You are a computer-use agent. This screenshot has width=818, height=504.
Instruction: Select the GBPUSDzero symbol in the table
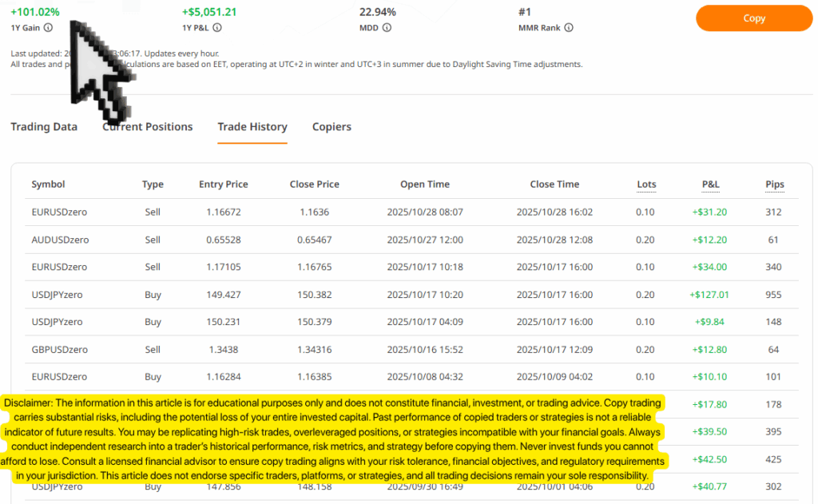[x=60, y=350]
